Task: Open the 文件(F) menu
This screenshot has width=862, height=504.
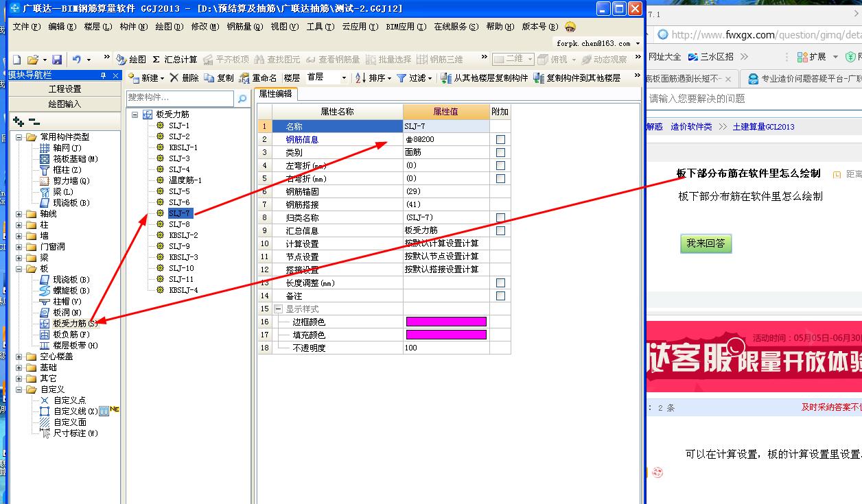Action: pyautogui.click(x=27, y=27)
